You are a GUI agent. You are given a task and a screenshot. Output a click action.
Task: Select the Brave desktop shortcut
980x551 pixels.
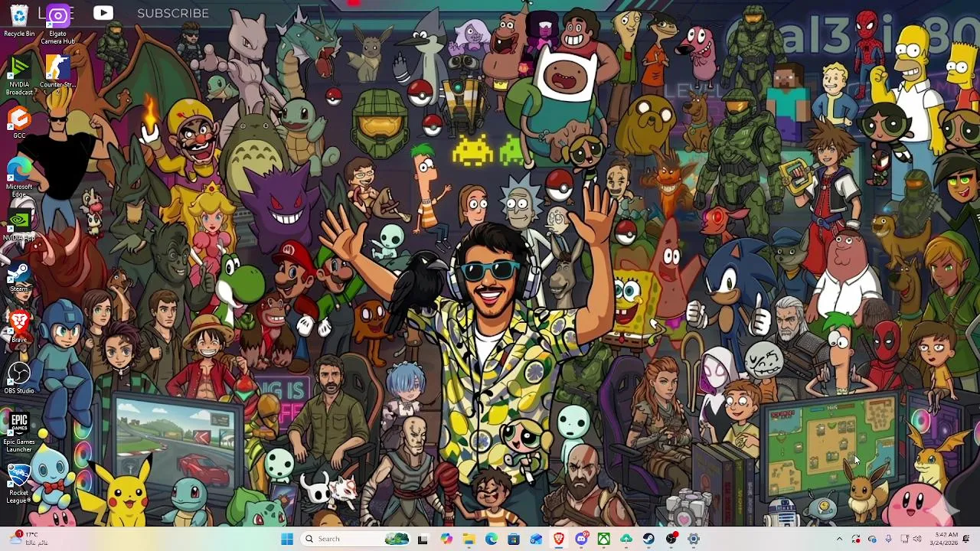pyautogui.click(x=19, y=327)
